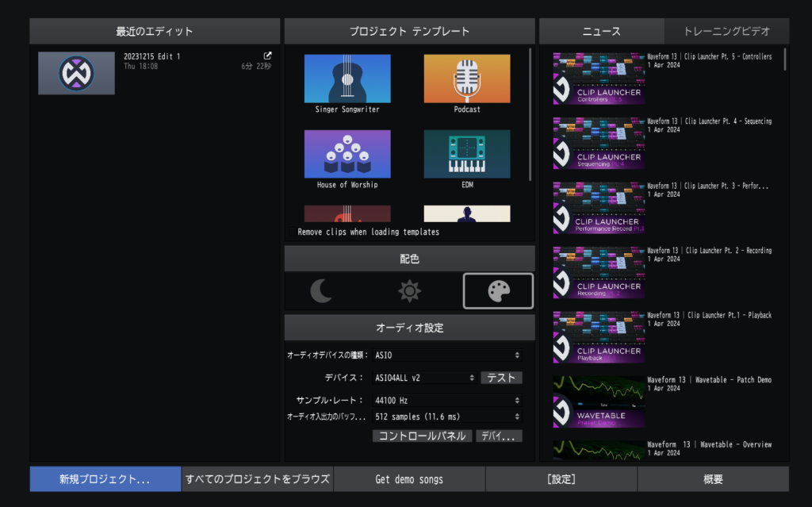Enable light theme via the sun icon

coord(409,291)
